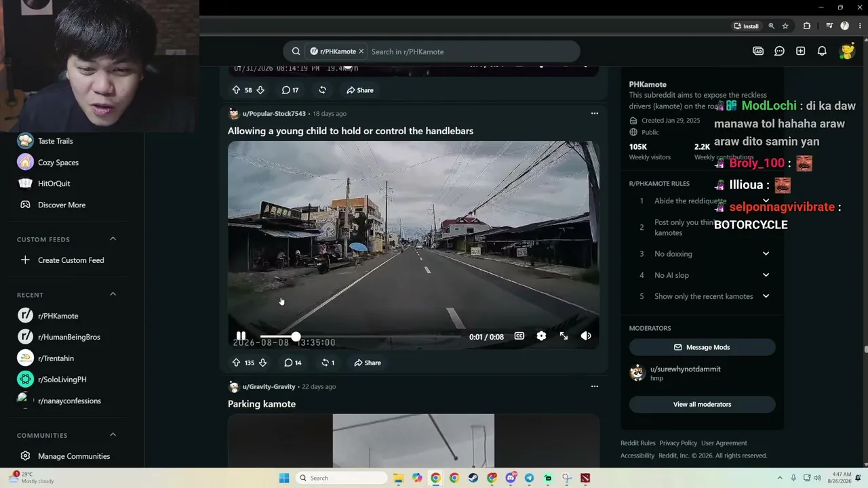The width and height of the screenshot is (868, 488).
Task: Downvote the post with 58 votes
Action: tap(260, 90)
